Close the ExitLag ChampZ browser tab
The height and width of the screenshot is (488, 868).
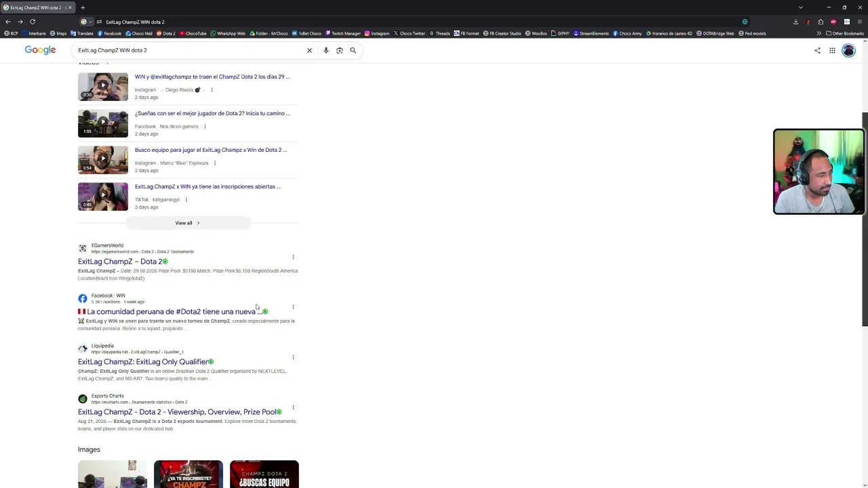[x=69, y=7]
